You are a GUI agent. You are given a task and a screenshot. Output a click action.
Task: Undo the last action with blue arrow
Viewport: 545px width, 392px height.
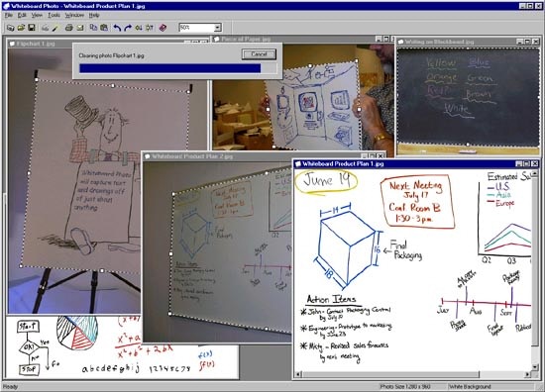[117, 28]
